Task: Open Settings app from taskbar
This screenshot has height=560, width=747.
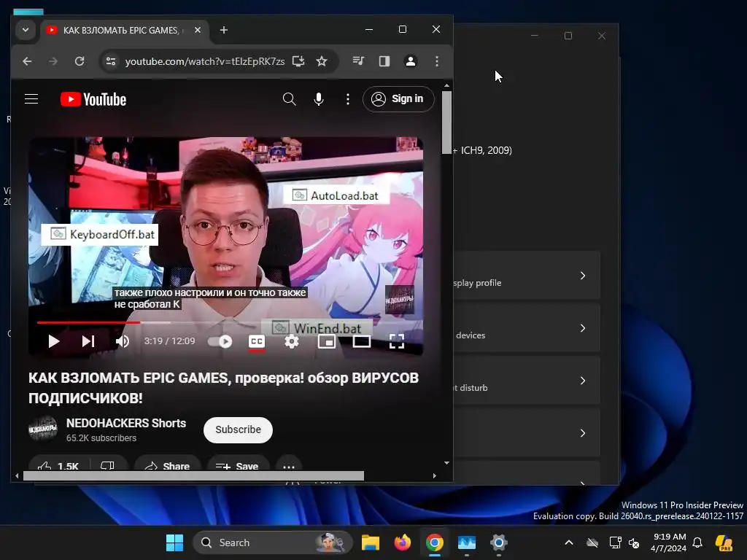Action: [x=499, y=542]
